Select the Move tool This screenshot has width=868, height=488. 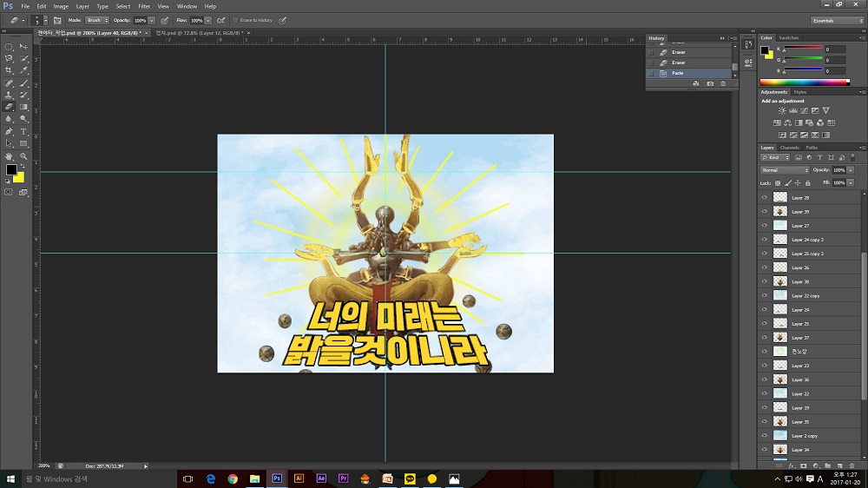(x=23, y=47)
